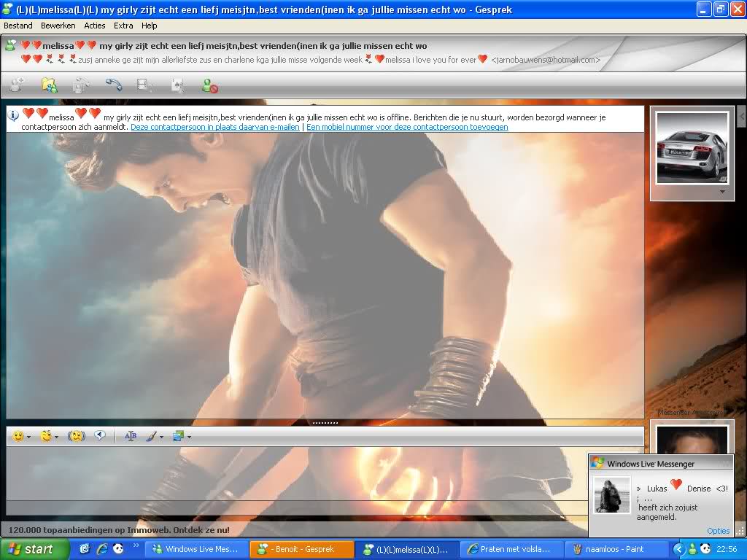
Task: Open the font settings icon
Action: tap(131, 436)
